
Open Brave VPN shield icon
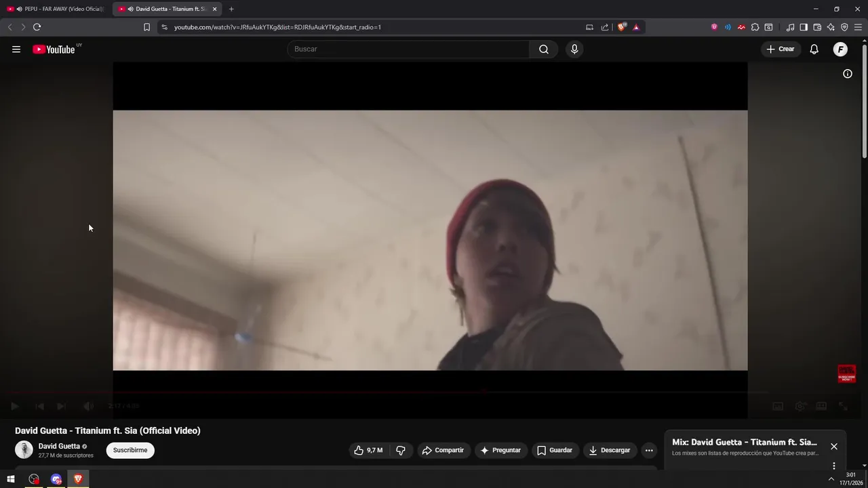point(844,27)
